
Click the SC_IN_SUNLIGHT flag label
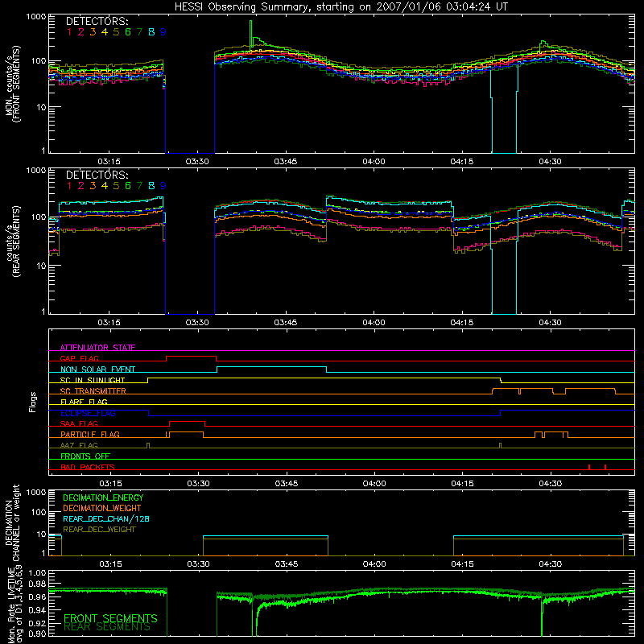pyautogui.click(x=93, y=380)
